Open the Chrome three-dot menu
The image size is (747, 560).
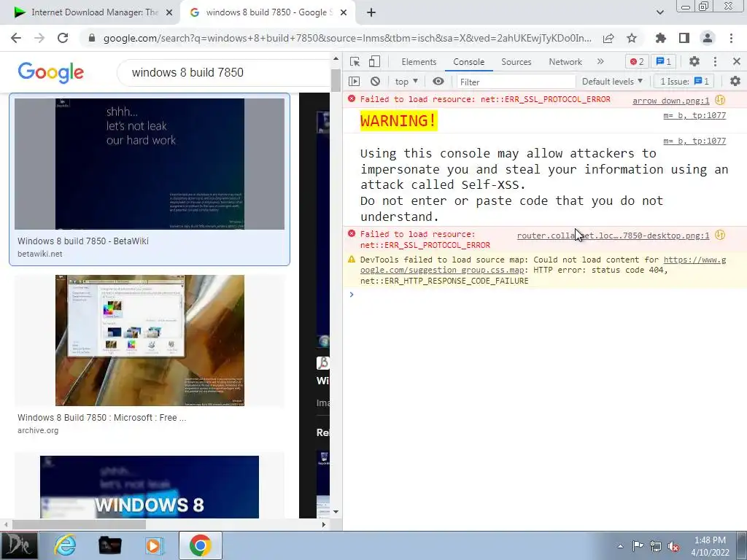(731, 38)
